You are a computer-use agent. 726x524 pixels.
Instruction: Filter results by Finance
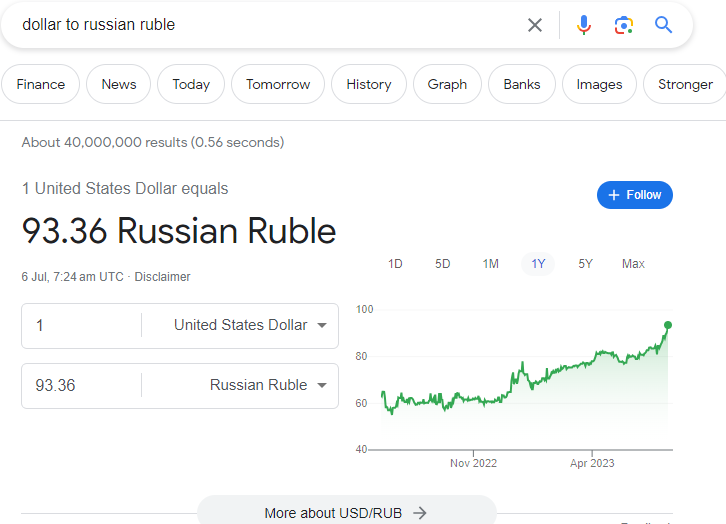tap(41, 84)
